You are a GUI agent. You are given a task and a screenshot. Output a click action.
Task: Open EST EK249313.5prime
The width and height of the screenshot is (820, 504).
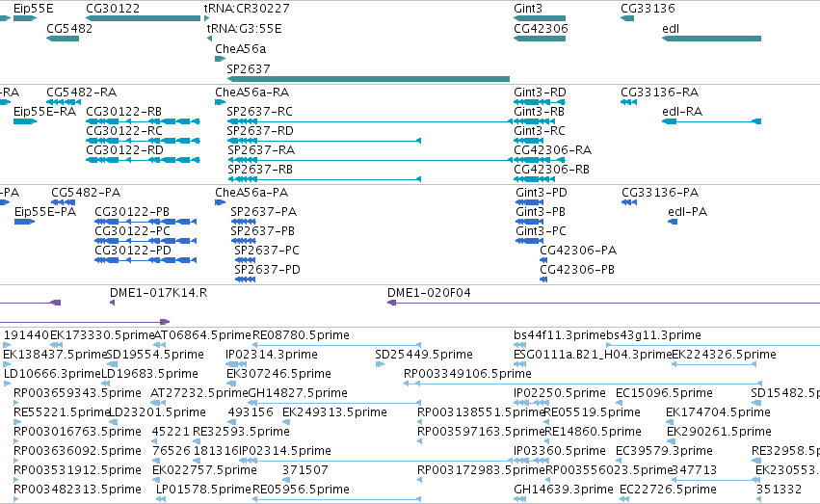pyautogui.click(x=334, y=412)
